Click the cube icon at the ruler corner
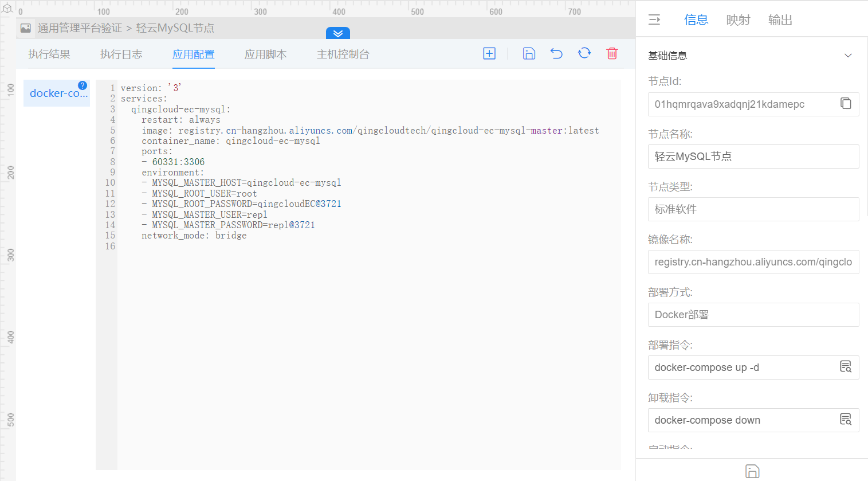868x481 pixels. click(x=7, y=8)
